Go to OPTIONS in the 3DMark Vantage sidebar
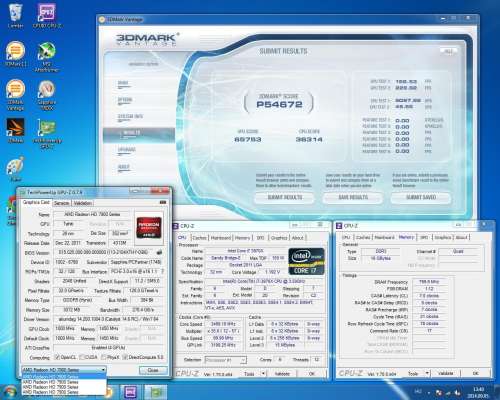 coord(125,100)
